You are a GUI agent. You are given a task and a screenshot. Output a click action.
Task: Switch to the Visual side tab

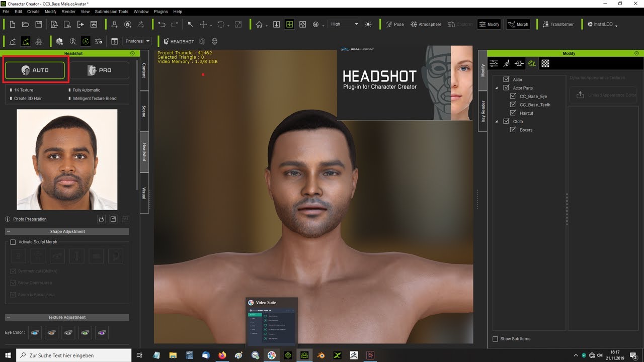click(x=144, y=193)
